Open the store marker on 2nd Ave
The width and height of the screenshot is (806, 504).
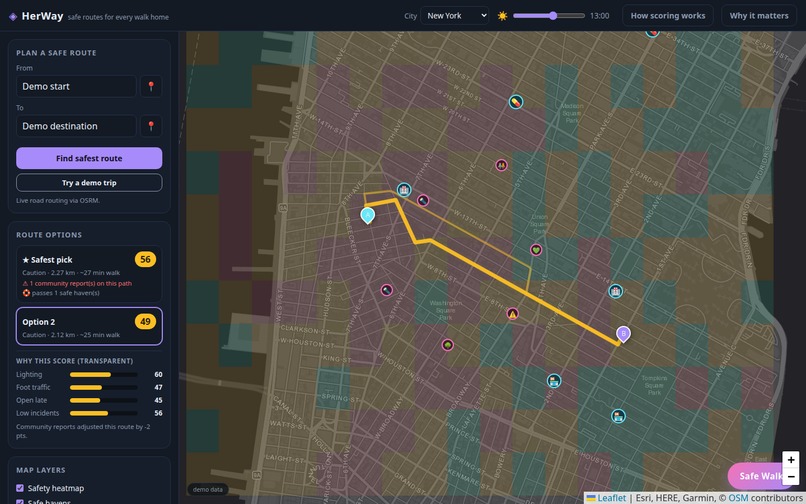(x=554, y=381)
